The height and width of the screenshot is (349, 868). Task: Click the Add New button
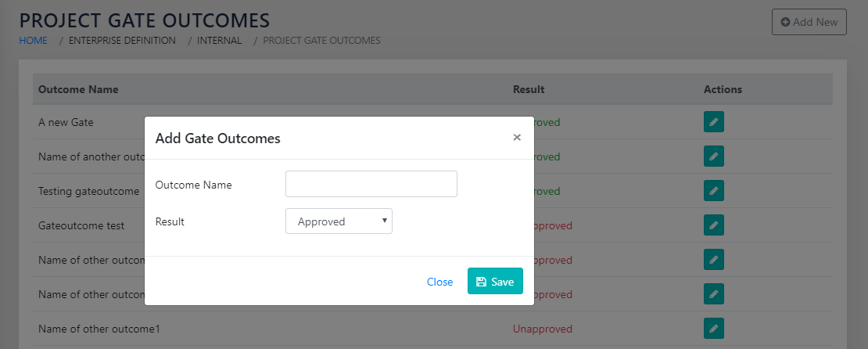pyautogui.click(x=809, y=22)
